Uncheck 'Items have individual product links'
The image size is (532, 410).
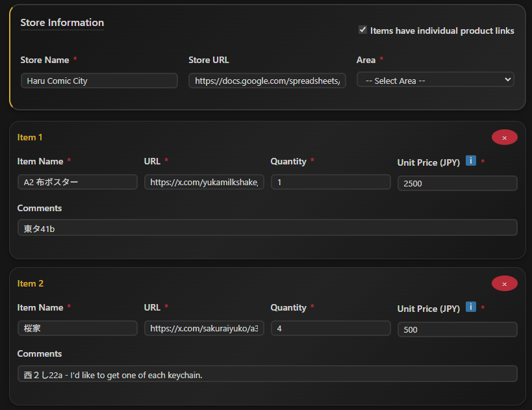[x=362, y=29]
